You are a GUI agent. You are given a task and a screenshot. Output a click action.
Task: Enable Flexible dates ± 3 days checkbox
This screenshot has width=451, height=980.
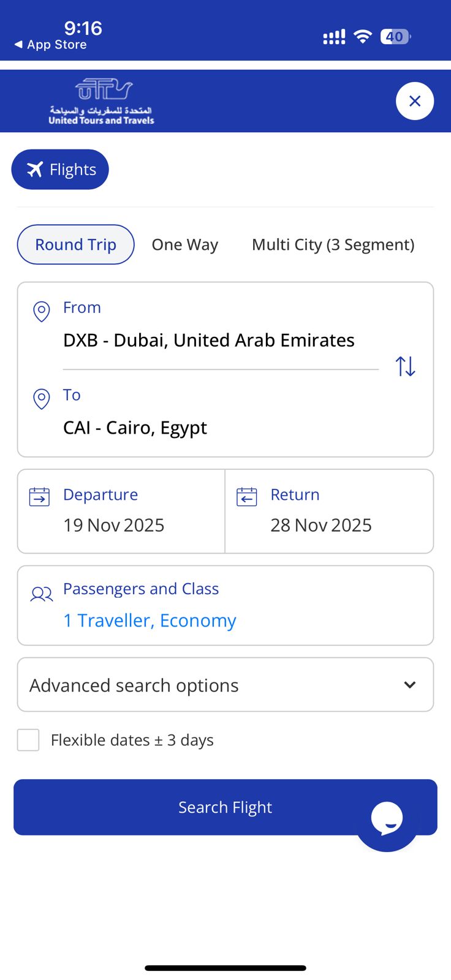[28, 740]
